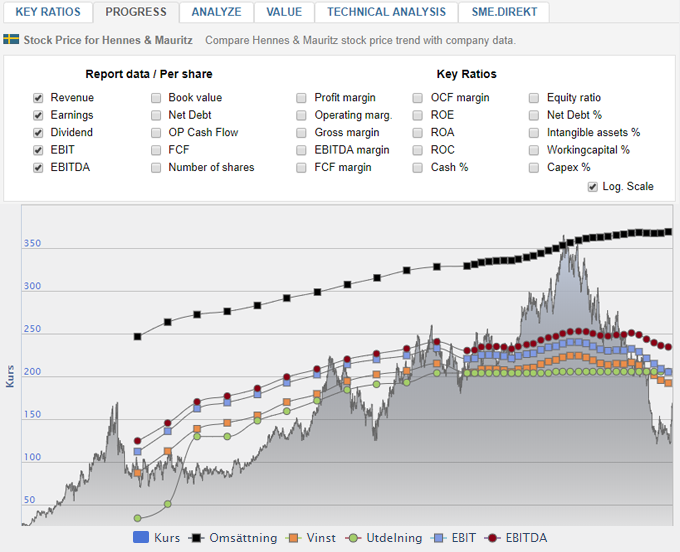This screenshot has height=552, width=680.
Task: Enable the ROA checkbox
Action: tap(418, 133)
